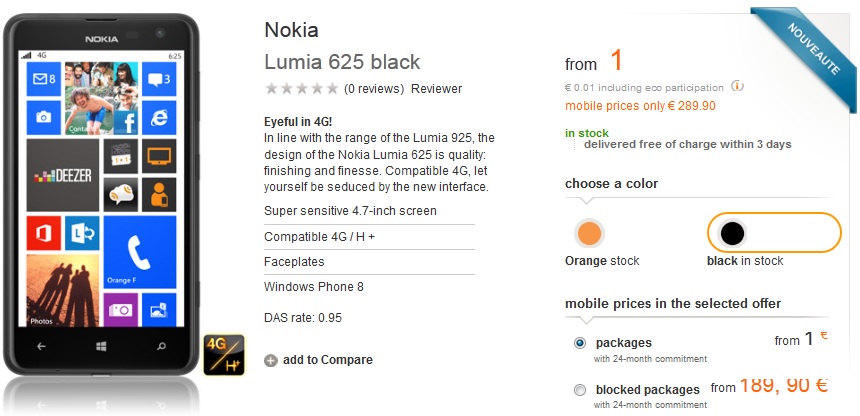Click the Office tile on phone screen
The height and width of the screenshot is (416, 860).
point(43,235)
